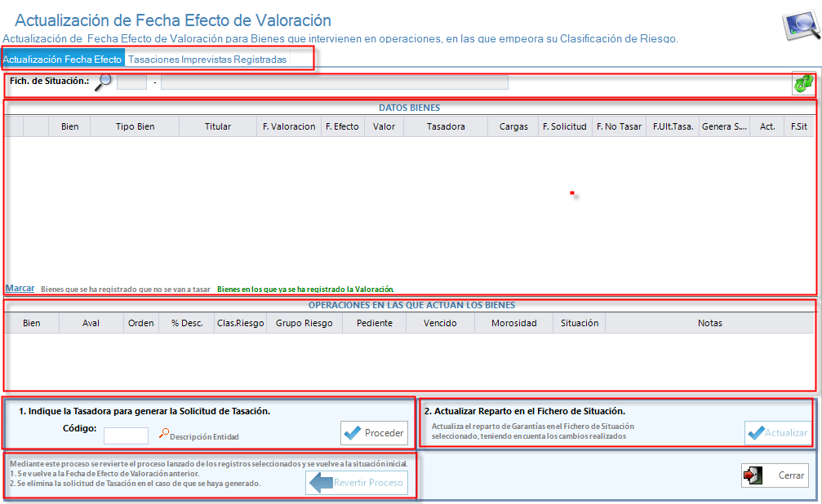Click the monitor magnifier icon in header
Image resolution: width=822 pixels, height=504 pixels.
800,25
